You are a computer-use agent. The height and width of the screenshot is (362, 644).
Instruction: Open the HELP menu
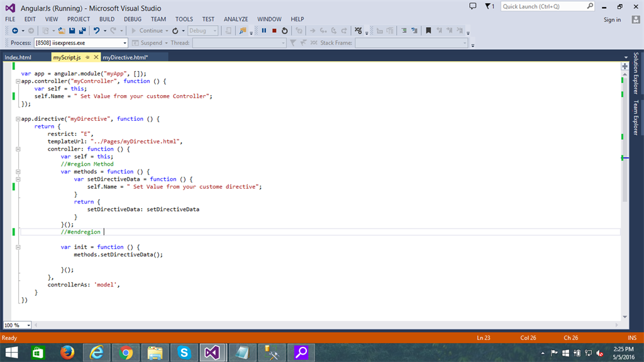[x=297, y=20]
